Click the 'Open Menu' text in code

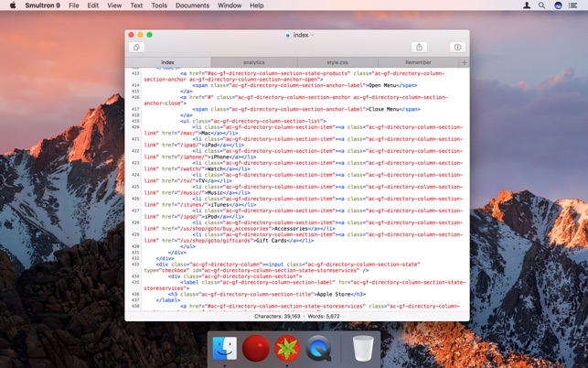[382, 86]
